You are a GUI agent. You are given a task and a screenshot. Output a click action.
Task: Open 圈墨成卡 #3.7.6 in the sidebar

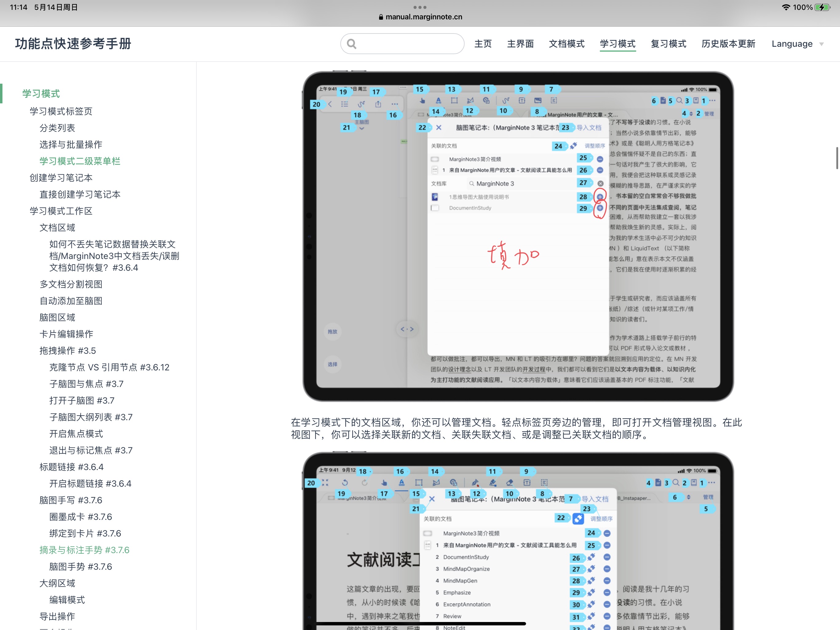point(81,517)
